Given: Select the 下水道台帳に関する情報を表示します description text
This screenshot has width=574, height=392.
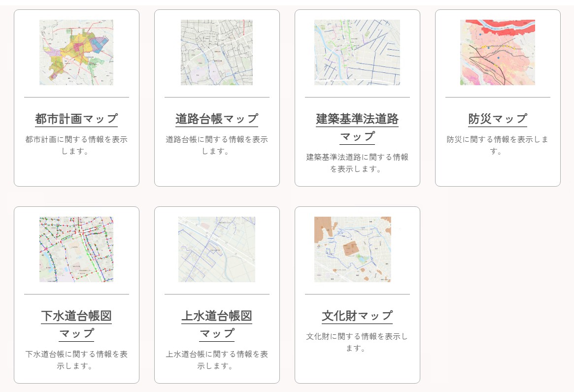Looking at the screenshot, I should pyautogui.click(x=76, y=360).
